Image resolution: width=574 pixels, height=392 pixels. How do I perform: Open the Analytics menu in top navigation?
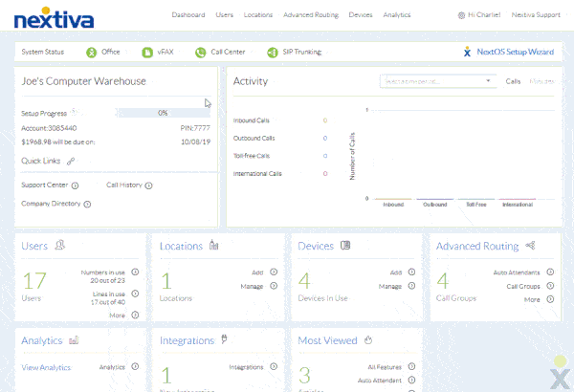point(397,15)
